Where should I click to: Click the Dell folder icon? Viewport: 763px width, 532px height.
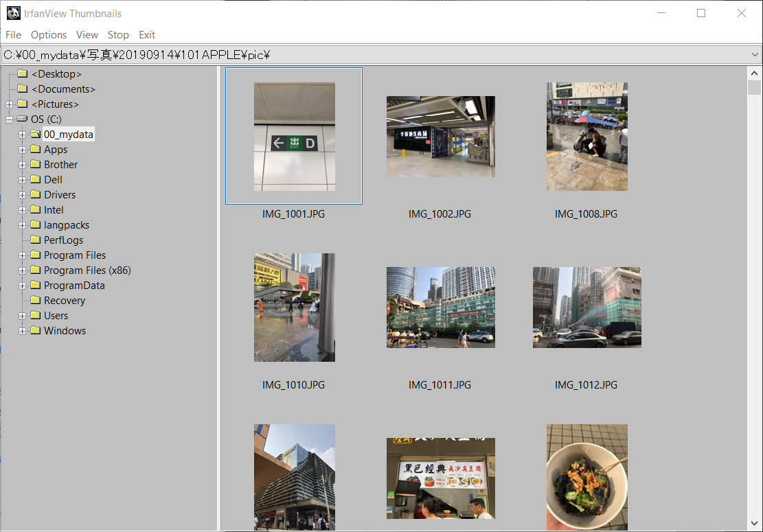click(x=36, y=179)
